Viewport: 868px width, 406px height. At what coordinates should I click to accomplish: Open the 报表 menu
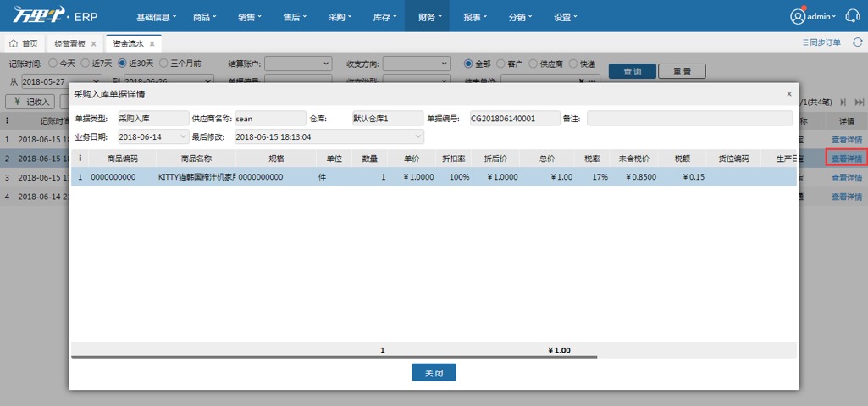tap(476, 17)
